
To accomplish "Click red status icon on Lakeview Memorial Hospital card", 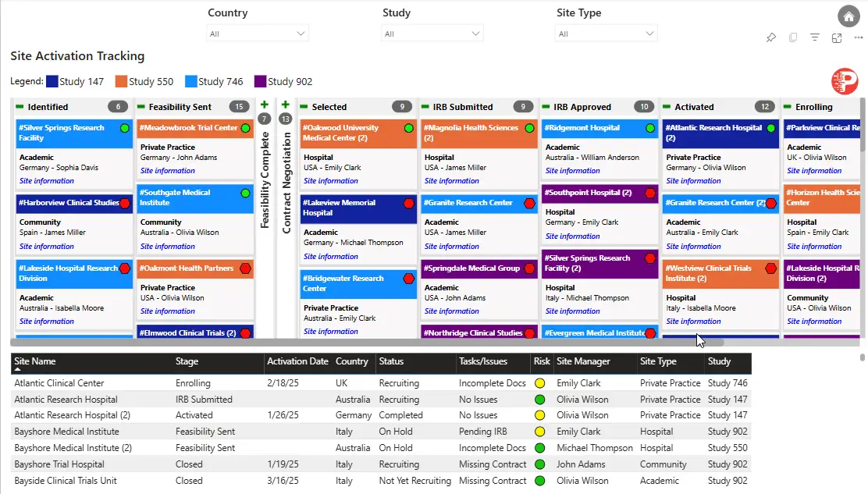I will pos(408,204).
